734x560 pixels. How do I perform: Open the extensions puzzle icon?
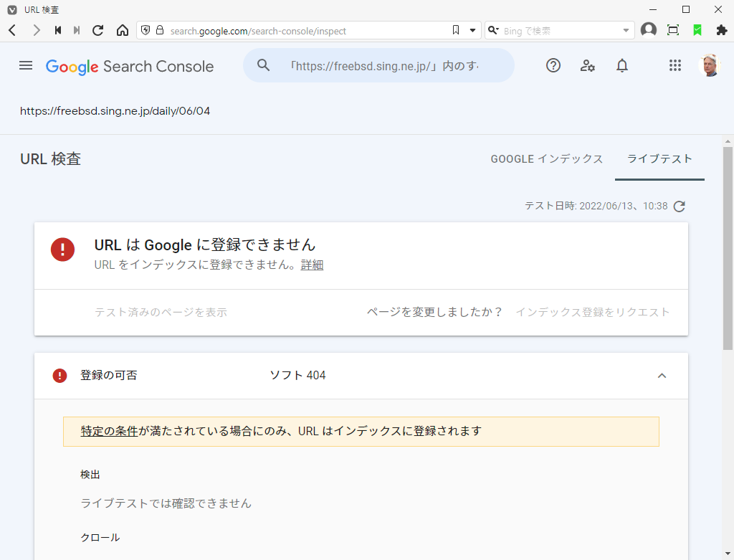tap(722, 30)
